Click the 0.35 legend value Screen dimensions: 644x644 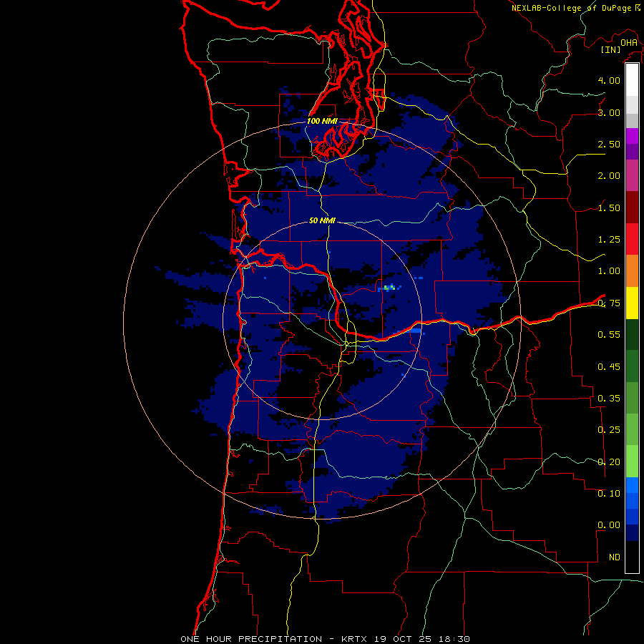click(609, 399)
